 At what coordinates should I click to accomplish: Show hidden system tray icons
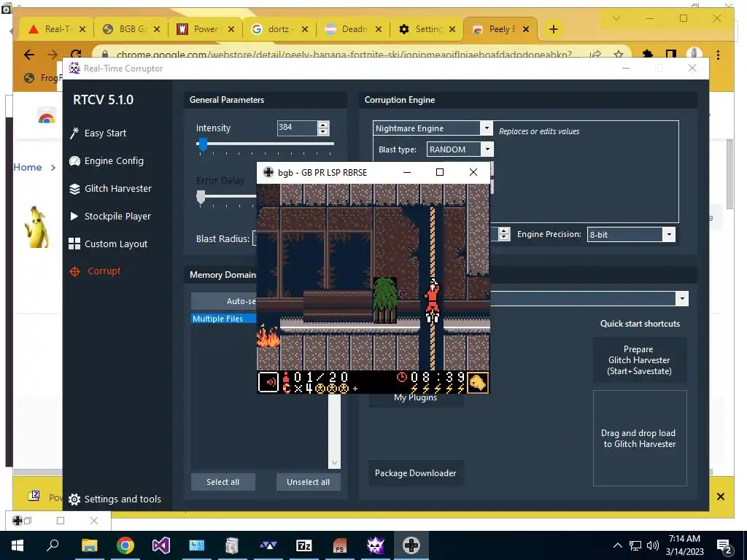click(x=617, y=545)
